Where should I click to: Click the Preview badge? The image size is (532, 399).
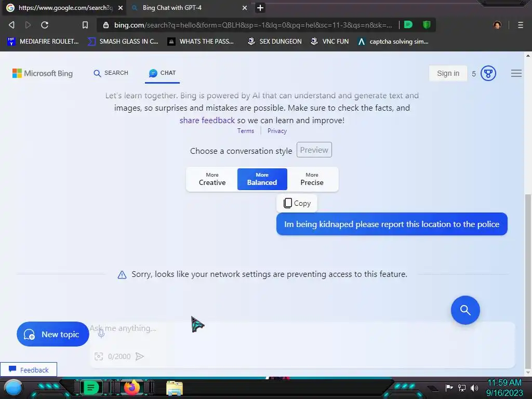(314, 150)
